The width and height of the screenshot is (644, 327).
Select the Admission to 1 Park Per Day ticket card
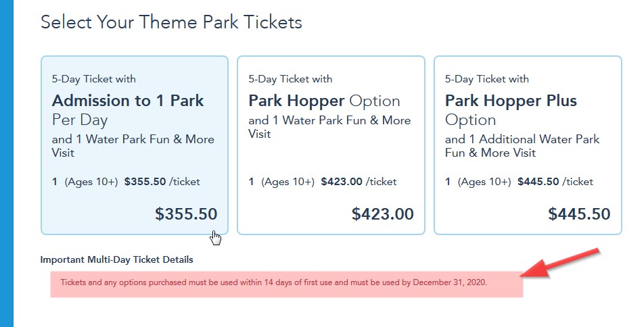133,145
